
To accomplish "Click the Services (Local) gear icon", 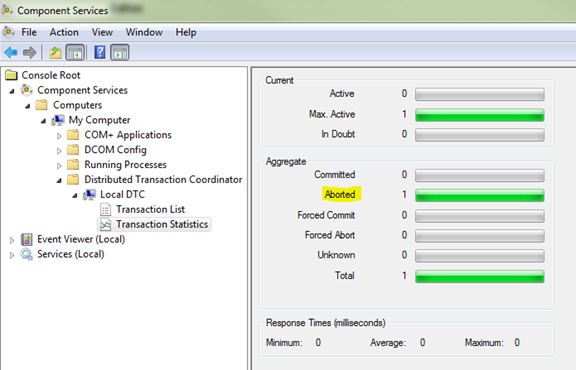I will click(x=26, y=254).
